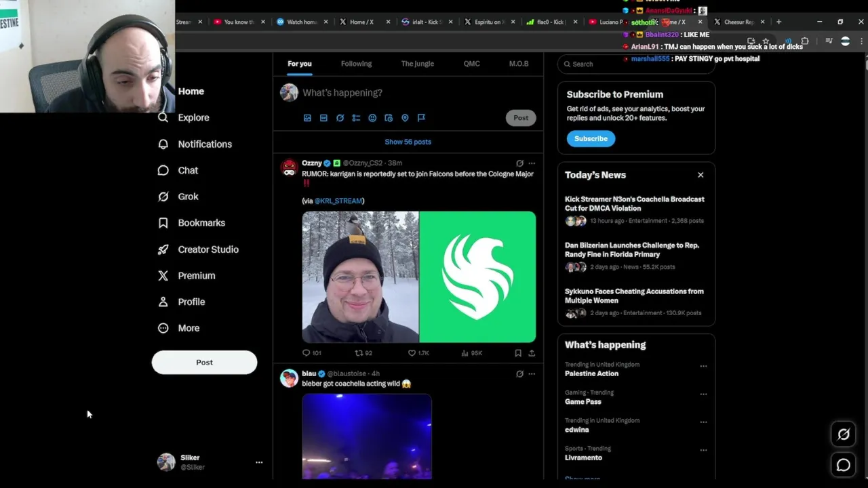Add a poll in composer
The height and width of the screenshot is (488, 868).
tap(356, 118)
